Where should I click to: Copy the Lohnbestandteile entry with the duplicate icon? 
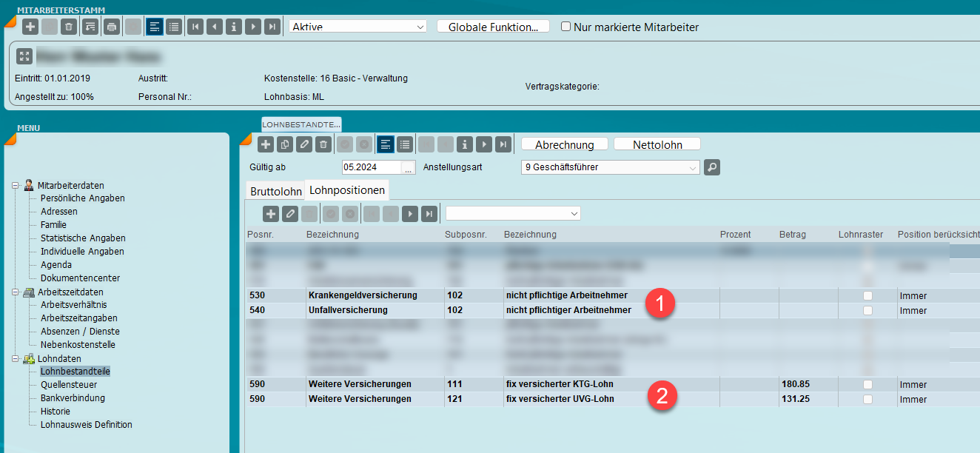point(285,144)
